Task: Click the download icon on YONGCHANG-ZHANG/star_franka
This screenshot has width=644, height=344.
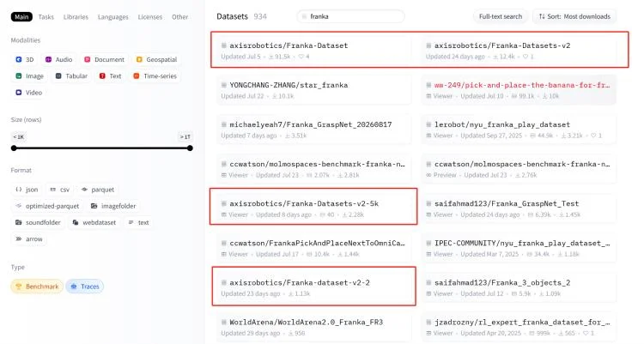Action: pyautogui.click(x=274, y=96)
